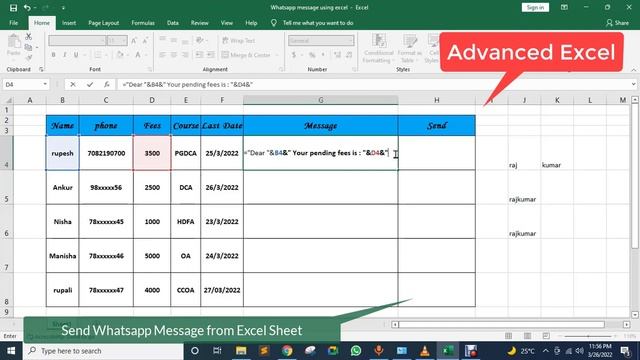640x360 pixels.
Task: Open the Name Box dropdown arrow
Action: pyautogui.click(x=45, y=84)
